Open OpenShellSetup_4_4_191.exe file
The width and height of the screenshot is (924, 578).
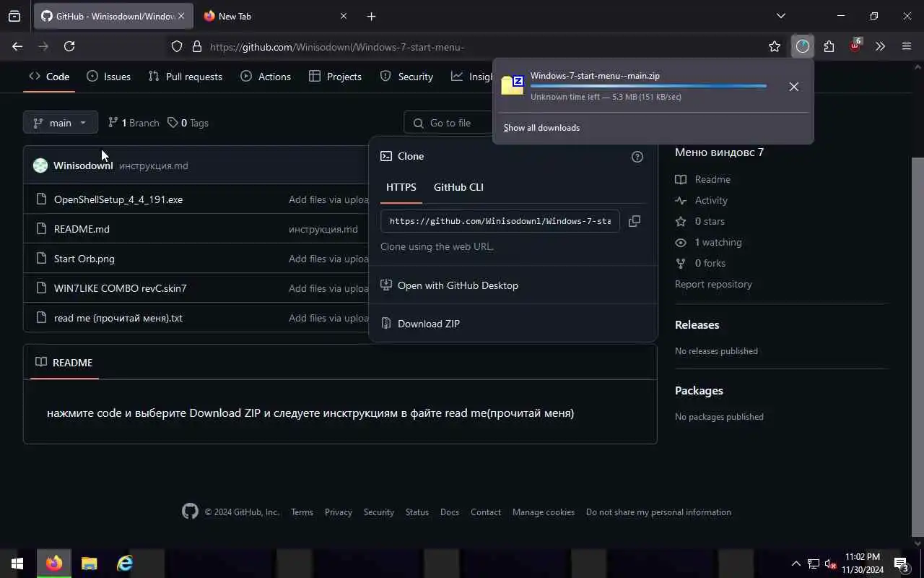coord(118,199)
